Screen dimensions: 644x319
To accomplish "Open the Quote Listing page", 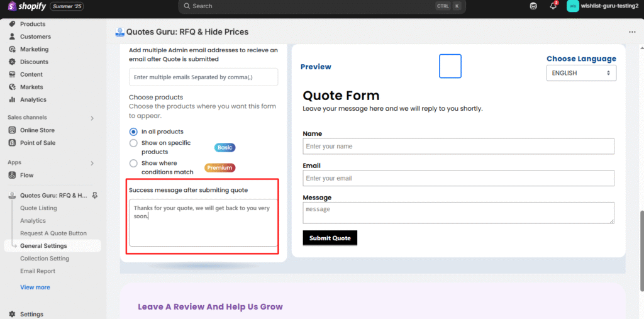I will (38, 208).
